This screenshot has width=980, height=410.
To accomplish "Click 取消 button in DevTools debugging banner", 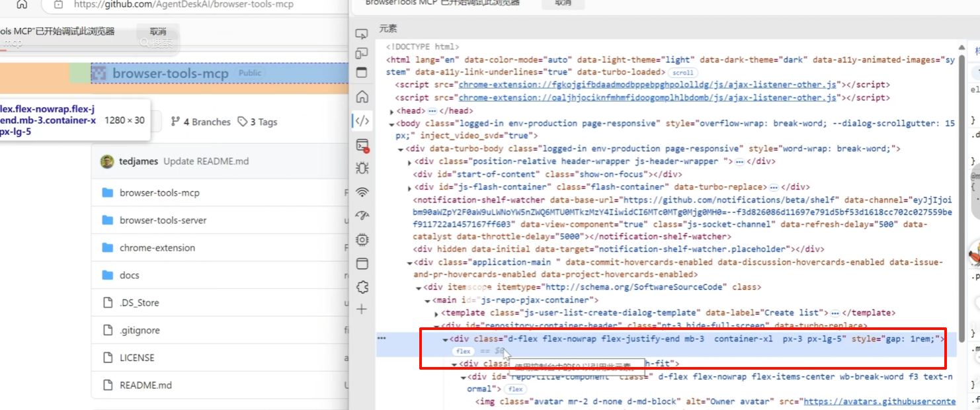I will click(x=563, y=3).
